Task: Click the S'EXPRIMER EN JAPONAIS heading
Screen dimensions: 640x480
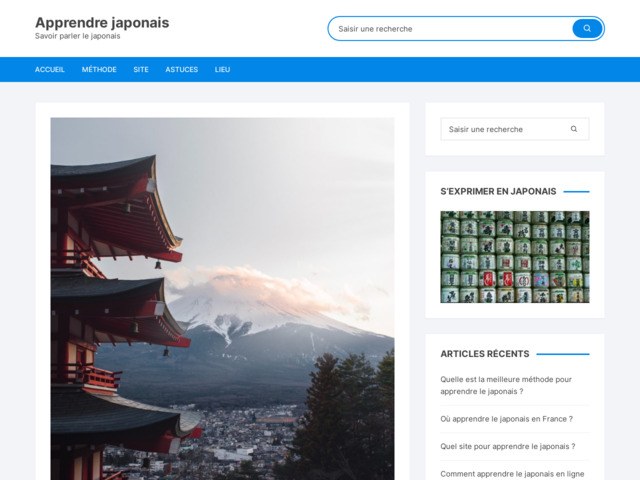Action: (498, 191)
